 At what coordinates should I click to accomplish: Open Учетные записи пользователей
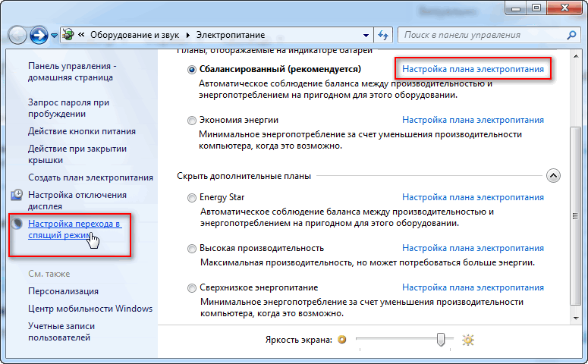click(61, 331)
